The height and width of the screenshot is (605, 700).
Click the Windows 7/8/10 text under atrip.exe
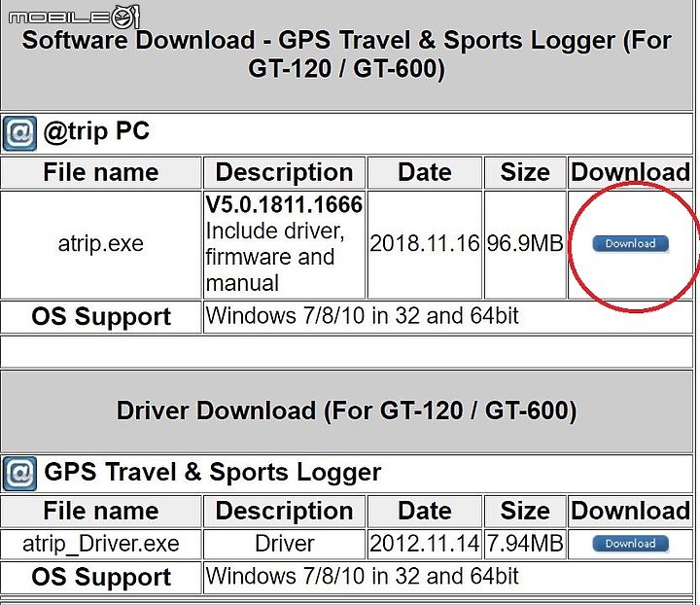(x=362, y=316)
